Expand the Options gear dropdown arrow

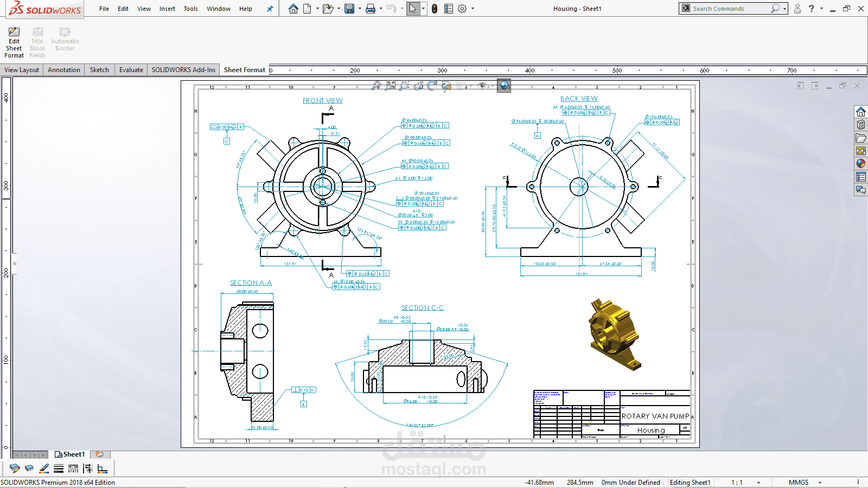[473, 9]
